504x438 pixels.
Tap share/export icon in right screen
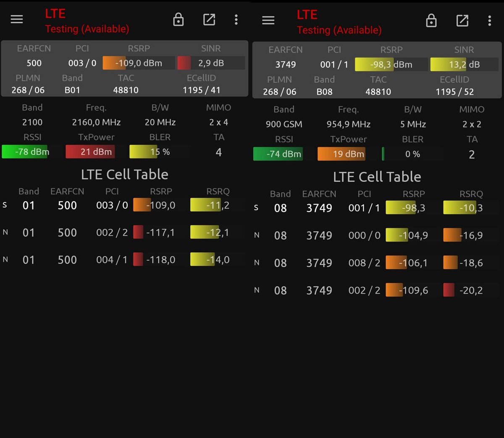pyautogui.click(x=462, y=21)
